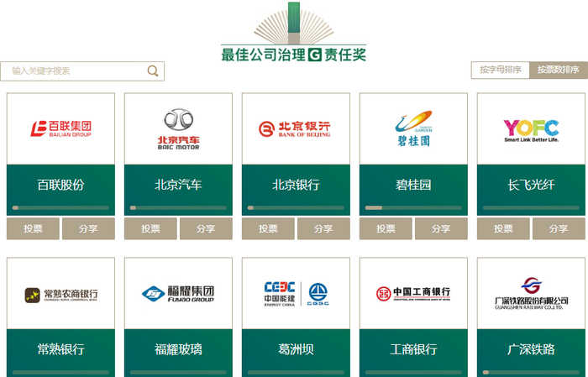
Task: Open the CEEC 中国能建 logo card
Action: coord(297,294)
